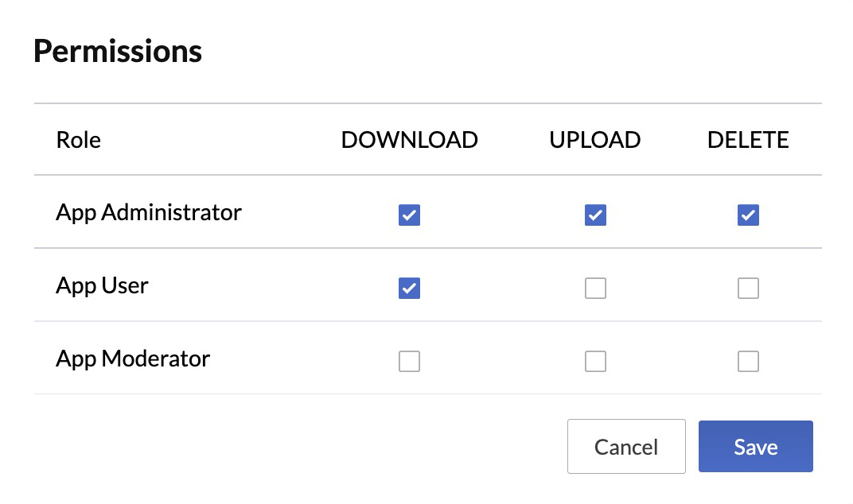This screenshot has width=853, height=504.
Task: Check the Delete box for App User
Action: coord(748,288)
